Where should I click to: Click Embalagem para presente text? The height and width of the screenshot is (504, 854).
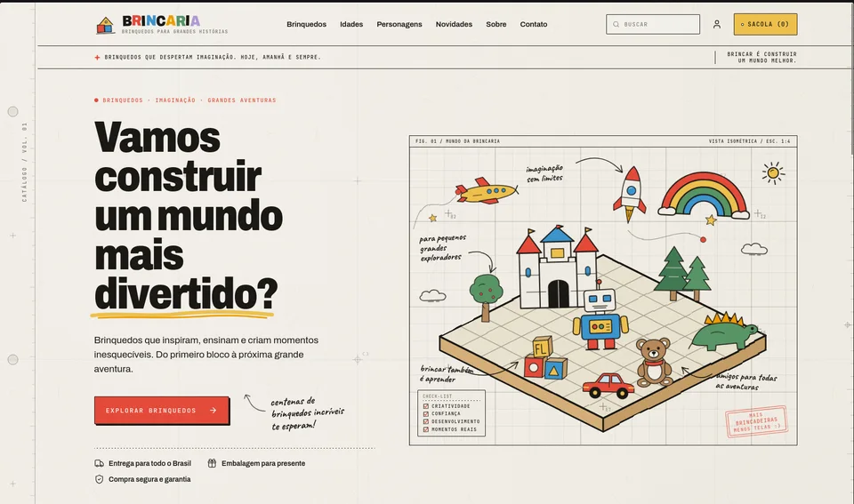coord(263,463)
